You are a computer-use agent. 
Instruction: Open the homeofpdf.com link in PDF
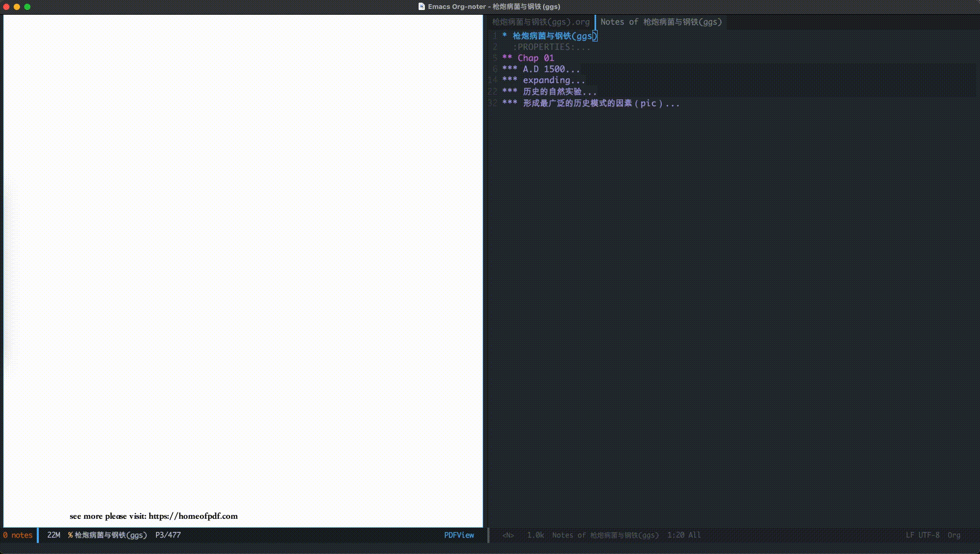click(x=193, y=516)
